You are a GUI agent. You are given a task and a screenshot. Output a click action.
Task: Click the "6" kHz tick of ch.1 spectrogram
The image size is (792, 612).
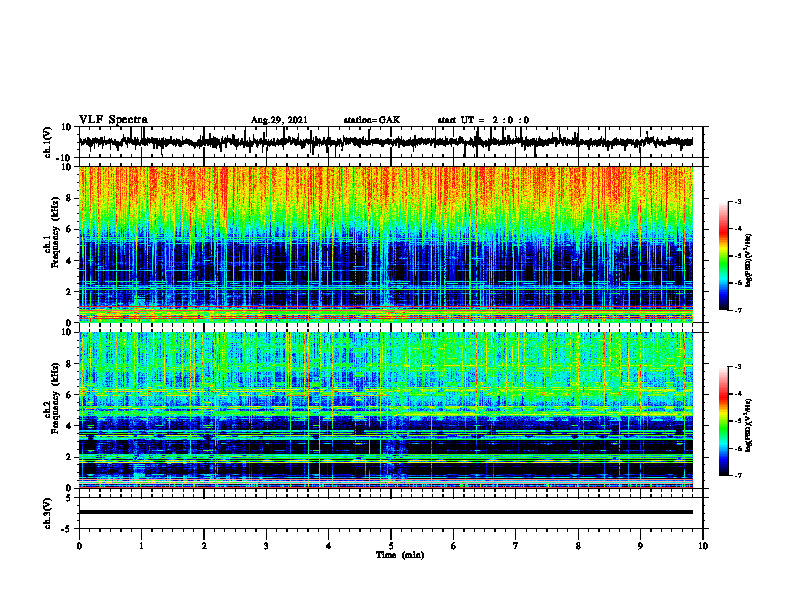tap(69, 229)
